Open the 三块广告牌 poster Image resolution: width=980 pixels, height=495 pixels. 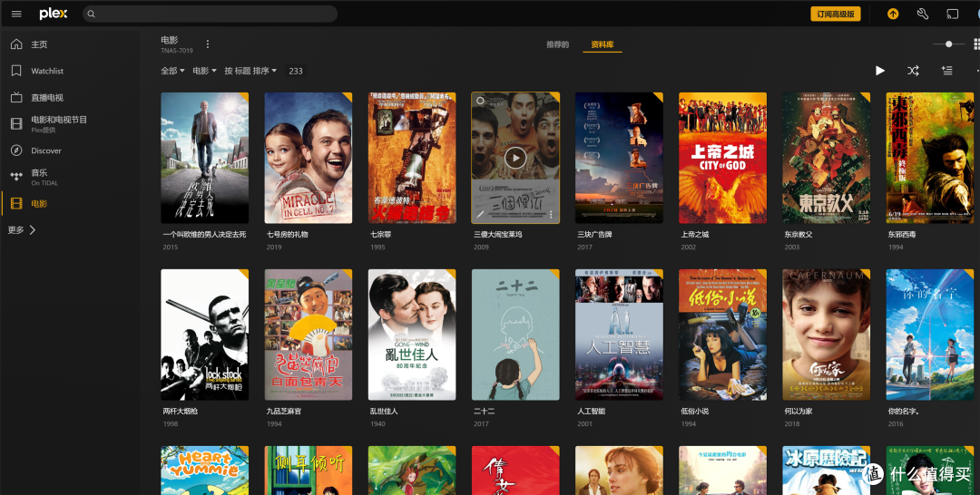tap(619, 158)
